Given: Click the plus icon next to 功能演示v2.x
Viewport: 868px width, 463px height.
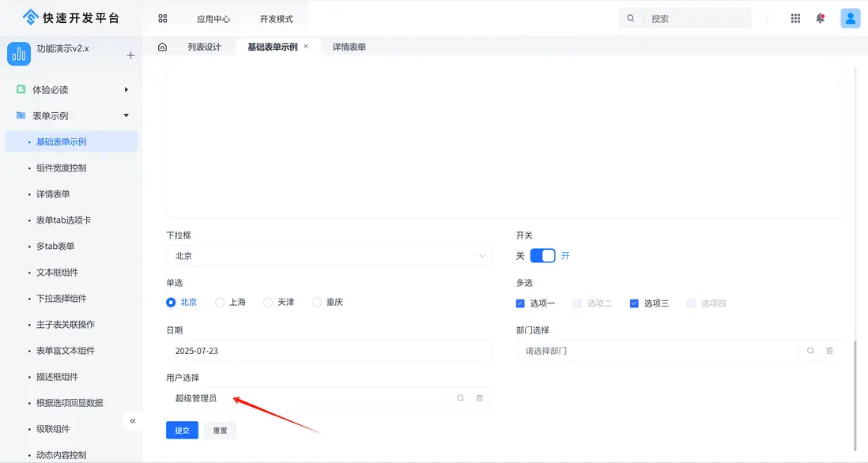Looking at the screenshot, I should 130,56.
